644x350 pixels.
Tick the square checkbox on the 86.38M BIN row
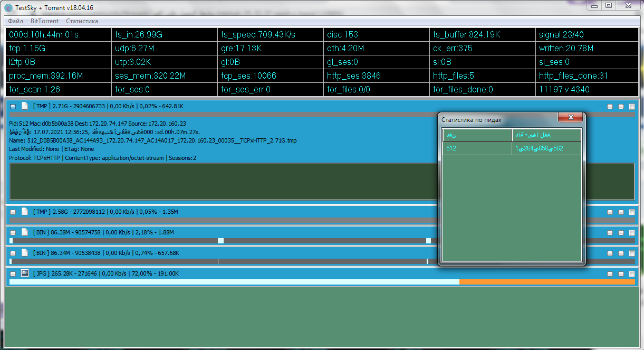632,233
